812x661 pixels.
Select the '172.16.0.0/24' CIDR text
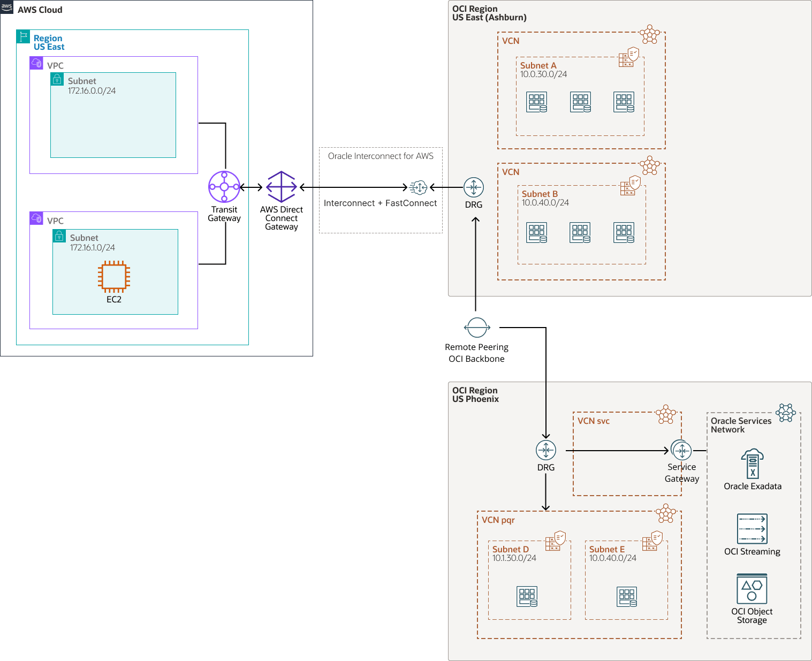(x=92, y=90)
